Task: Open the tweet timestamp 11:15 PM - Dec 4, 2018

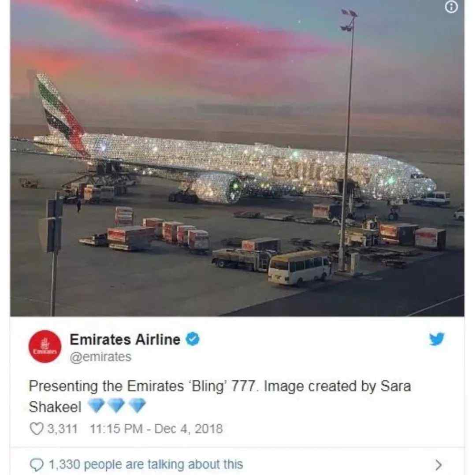Action: pos(156,429)
